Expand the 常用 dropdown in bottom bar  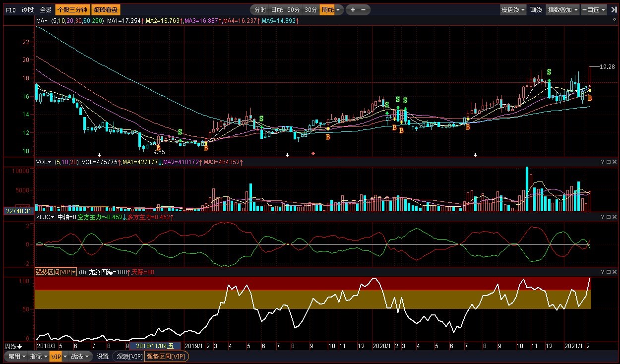tap(14, 356)
